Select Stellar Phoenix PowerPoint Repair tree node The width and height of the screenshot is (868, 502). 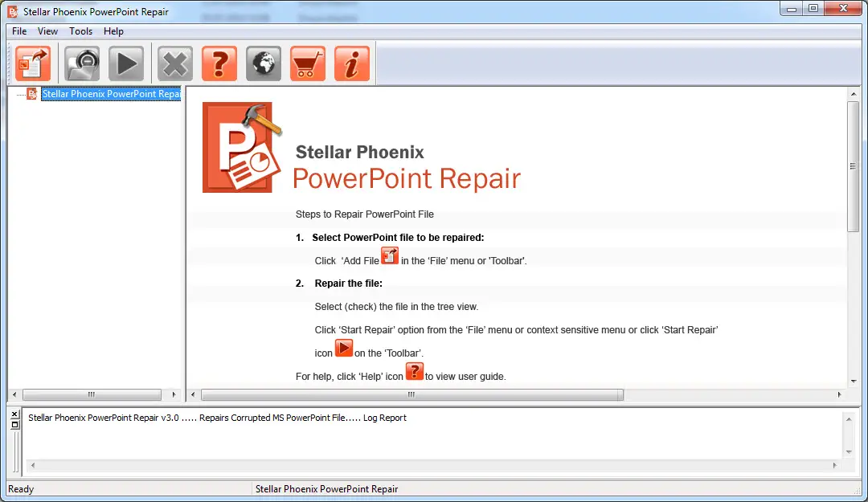pyautogui.click(x=111, y=94)
